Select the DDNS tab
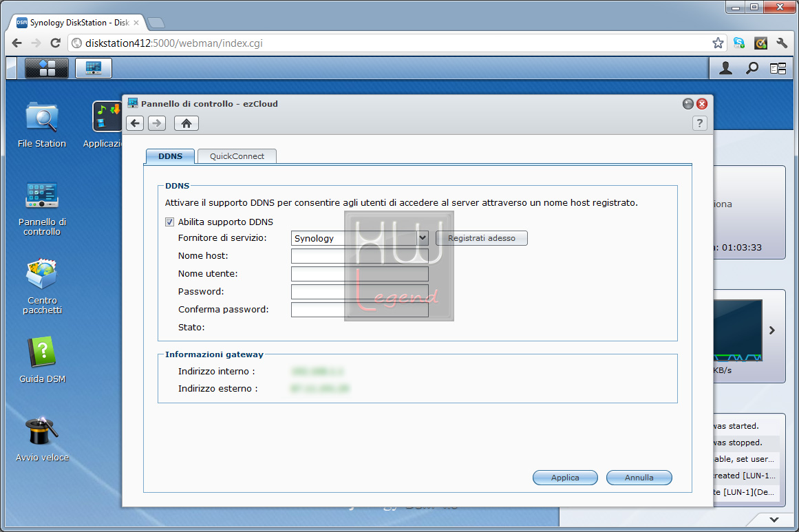Image resolution: width=799 pixels, height=532 pixels. tap(170, 156)
